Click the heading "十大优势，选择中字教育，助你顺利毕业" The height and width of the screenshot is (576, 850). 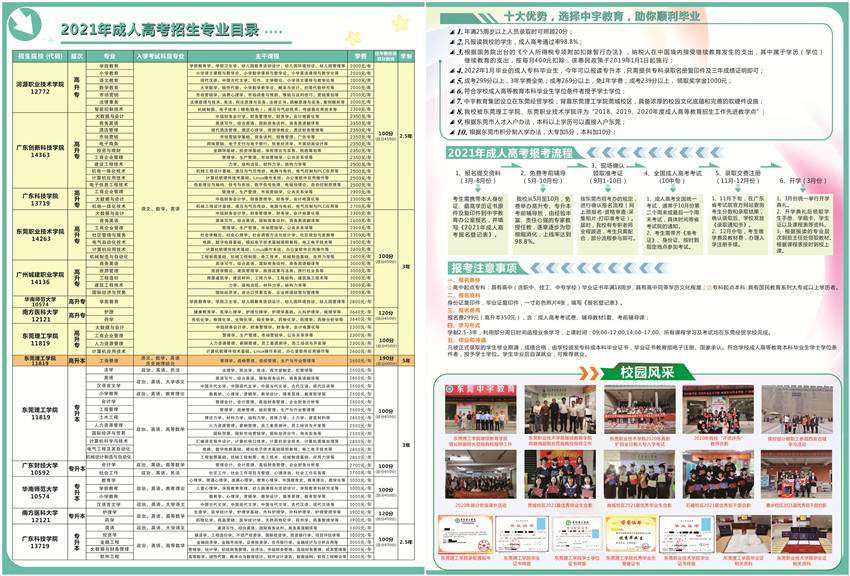(601, 17)
